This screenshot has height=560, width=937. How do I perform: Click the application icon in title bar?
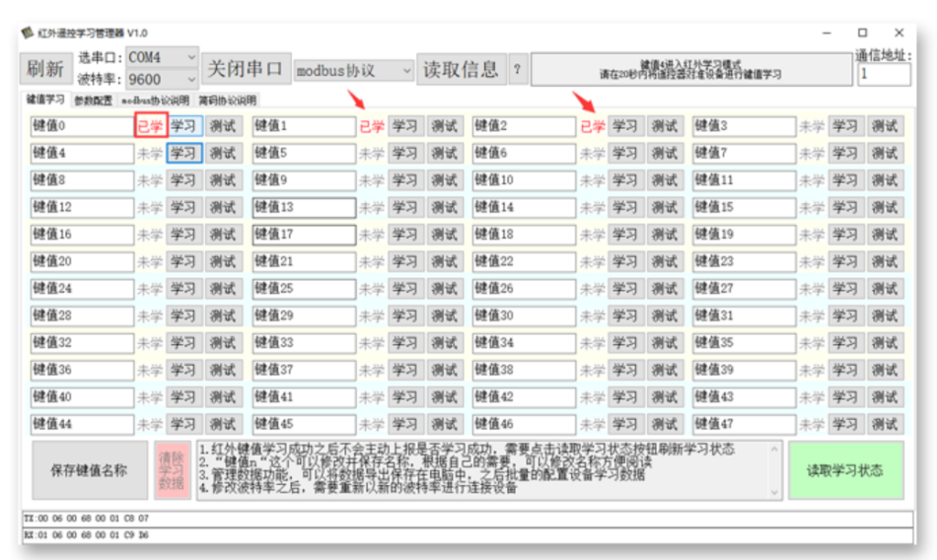click(28, 33)
